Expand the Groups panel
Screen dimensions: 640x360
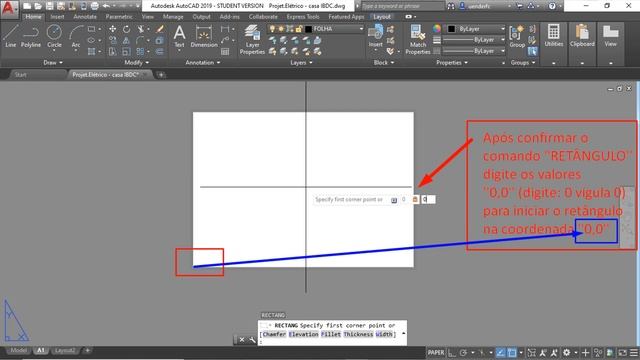click(x=523, y=62)
